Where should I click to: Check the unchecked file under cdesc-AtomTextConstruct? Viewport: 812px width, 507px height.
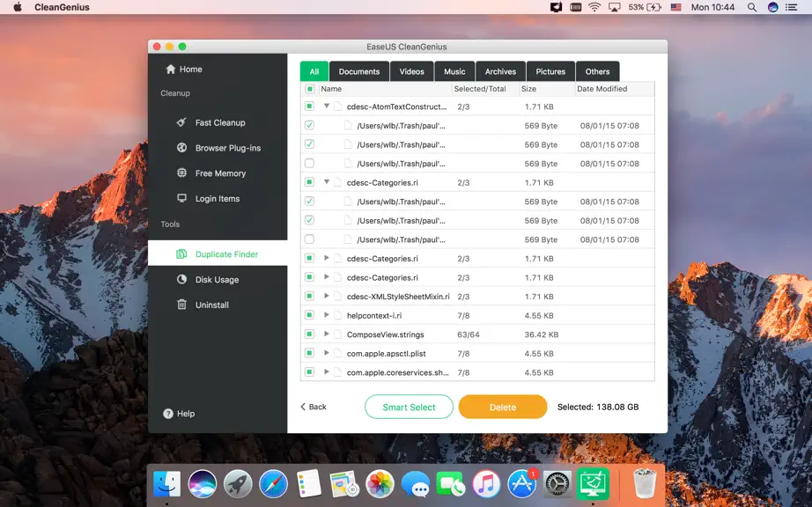click(309, 164)
